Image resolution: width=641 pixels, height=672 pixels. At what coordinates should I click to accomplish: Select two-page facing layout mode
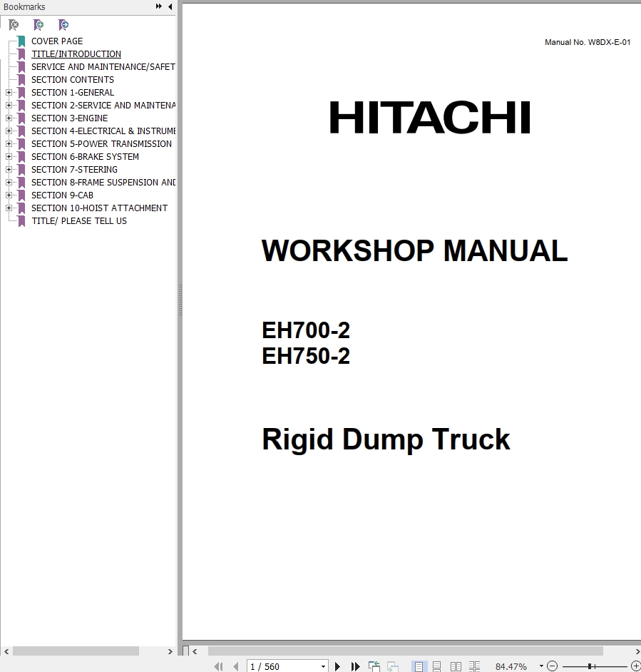point(456,666)
